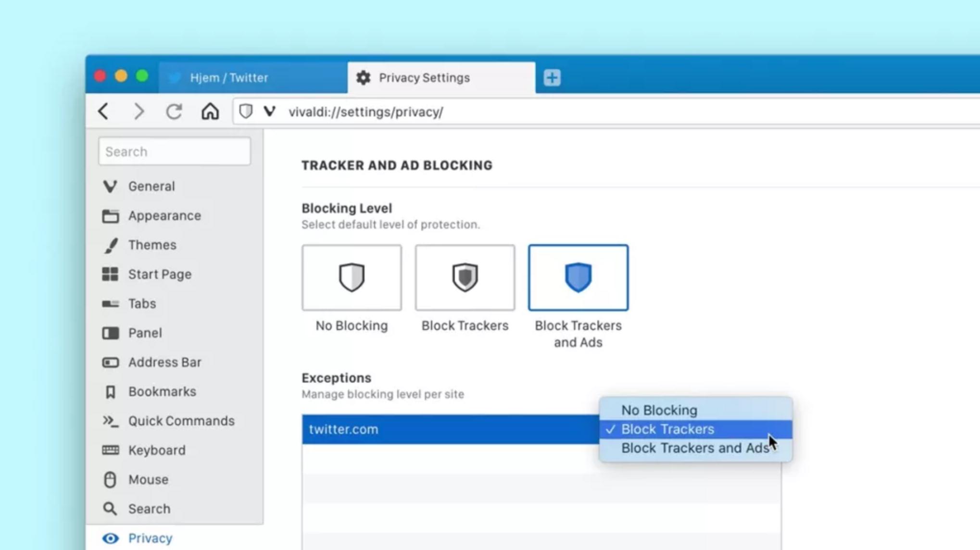Click the settings search field
Screen dimensions: 980x550
174,151
